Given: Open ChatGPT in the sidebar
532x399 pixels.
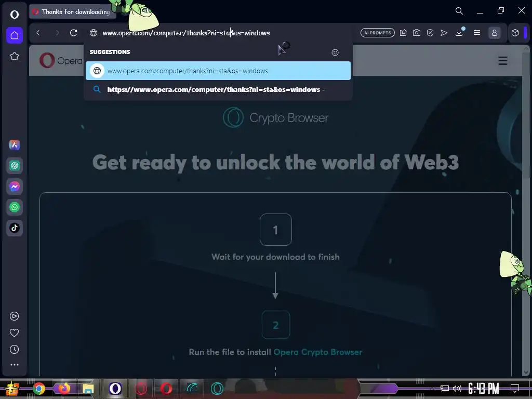Looking at the screenshot, I should point(14,166).
